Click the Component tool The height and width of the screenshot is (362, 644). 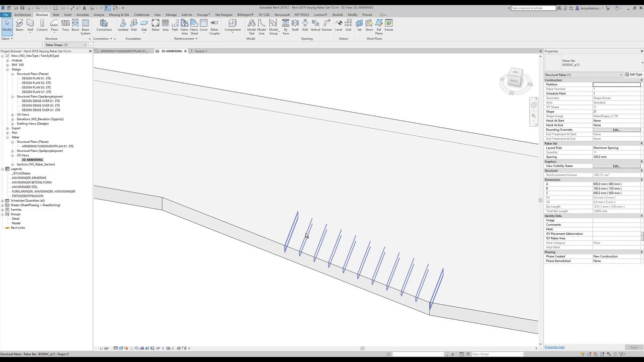point(232,26)
